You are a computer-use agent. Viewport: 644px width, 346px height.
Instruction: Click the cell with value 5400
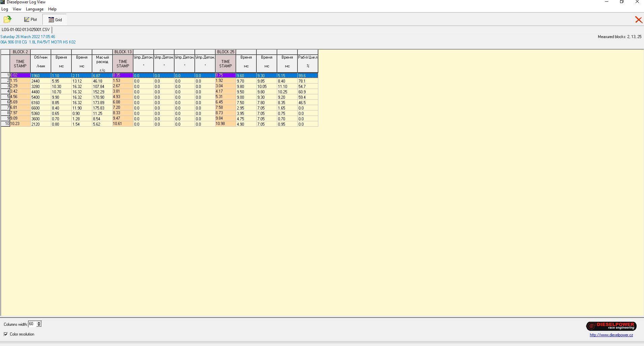point(41,97)
